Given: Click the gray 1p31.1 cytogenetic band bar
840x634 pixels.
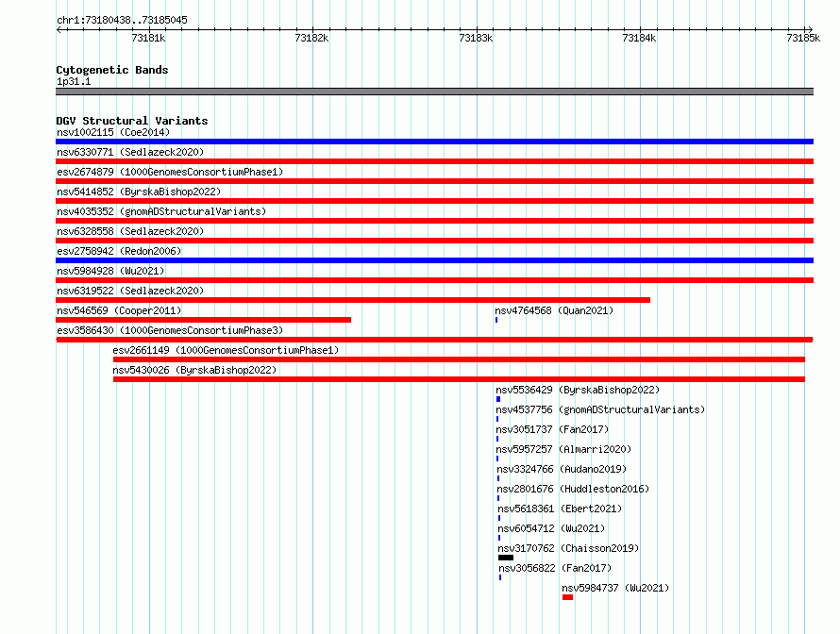Looking at the screenshot, I should click(434, 92).
